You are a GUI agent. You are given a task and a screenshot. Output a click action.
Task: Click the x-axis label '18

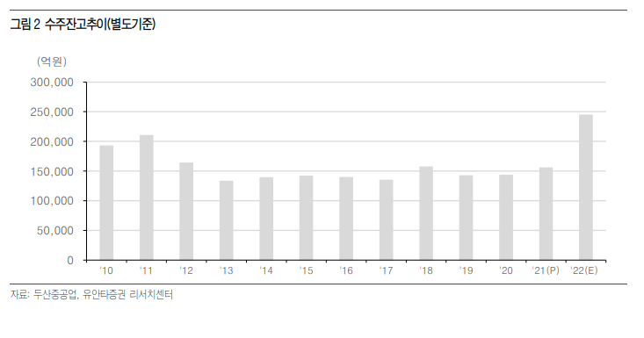(426, 270)
